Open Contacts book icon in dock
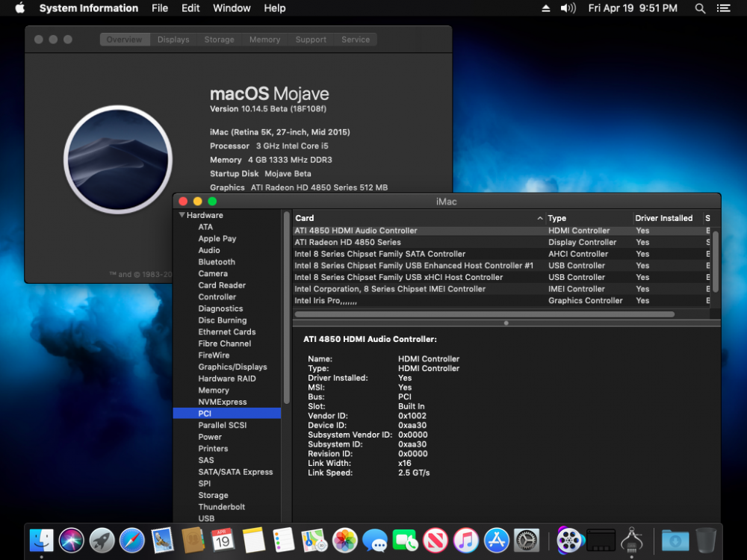 pyautogui.click(x=193, y=541)
